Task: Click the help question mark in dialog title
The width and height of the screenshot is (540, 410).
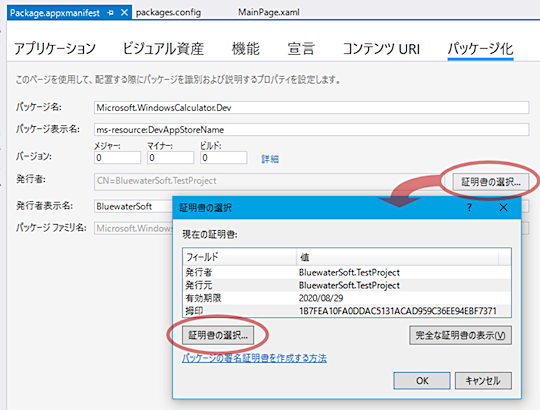Action: (469, 208)
